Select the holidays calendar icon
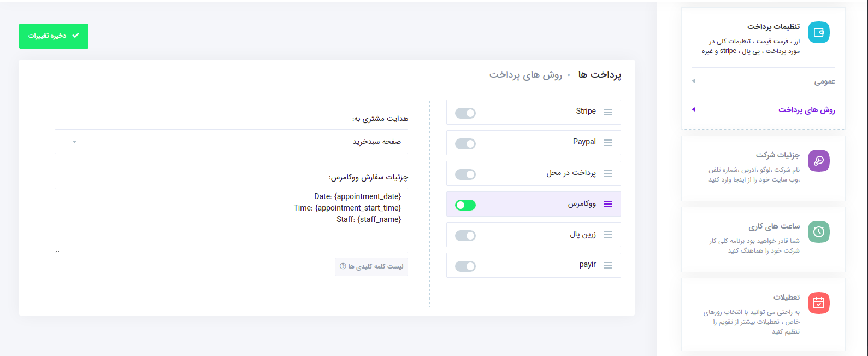The height and width of the screenshot is (356, 868). coord(819,303)
